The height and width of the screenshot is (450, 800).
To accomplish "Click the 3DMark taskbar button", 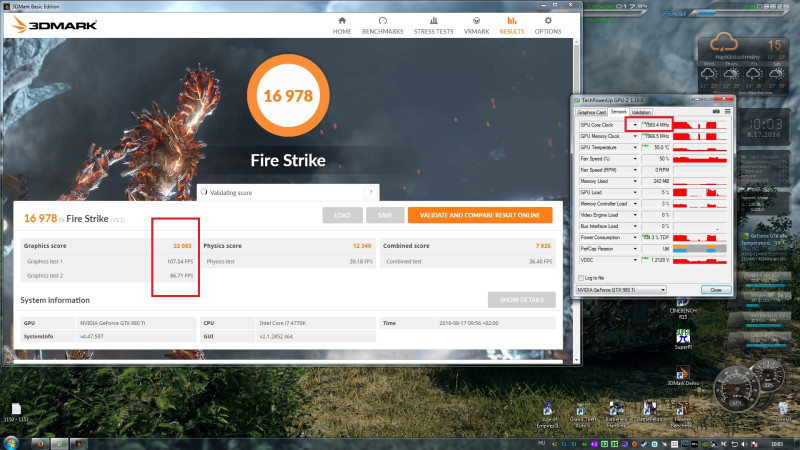I will [78, 444].
